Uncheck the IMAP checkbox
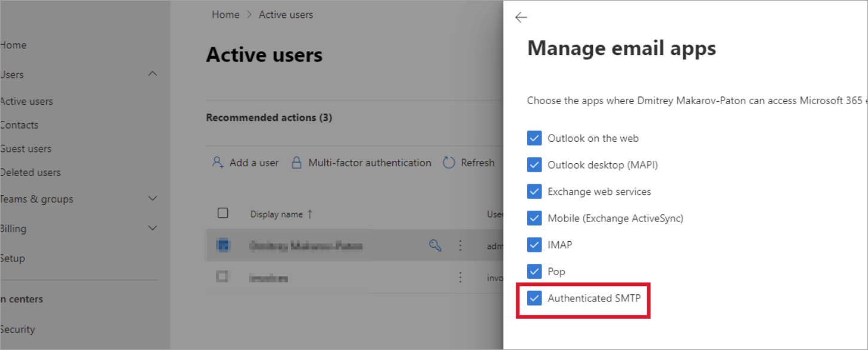This screenshot has width=868, height=350. click(x=534, y=245)
